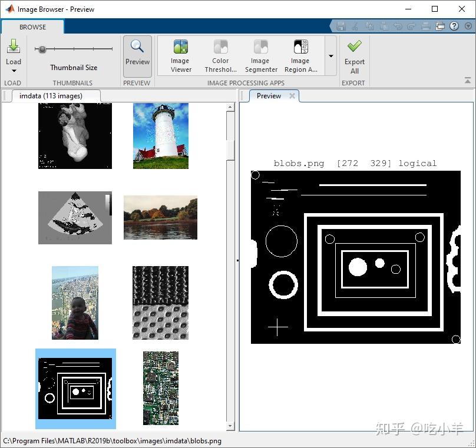Launch Image Region Analyzer app
This screenshot has width=476, height=448.
301,56
